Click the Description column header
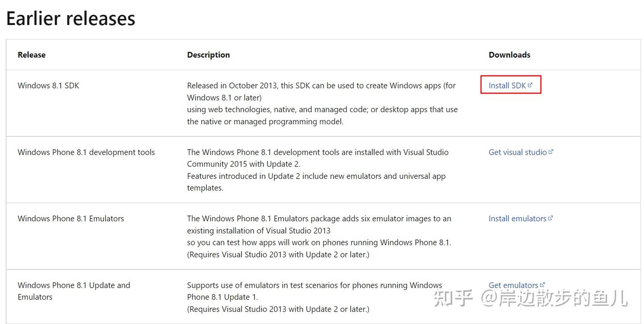Viewport: 644px width, 324px height. [x=208, y=55]
